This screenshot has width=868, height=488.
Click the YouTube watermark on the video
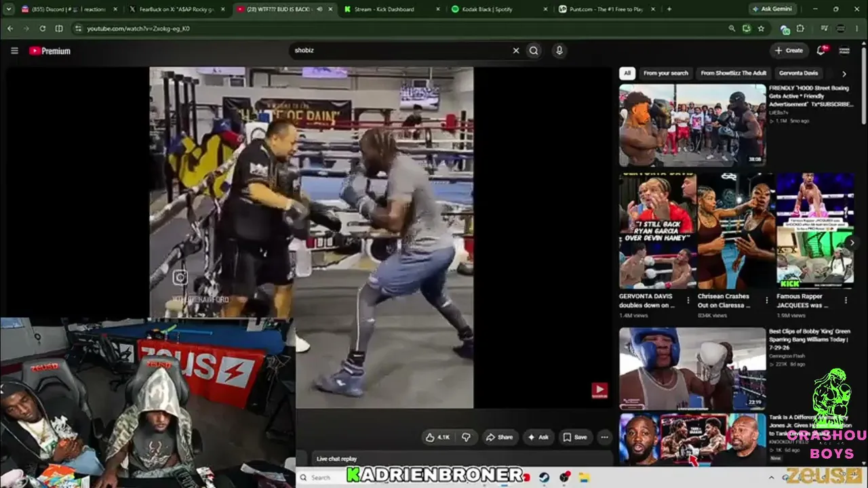click(x=599, y=390)
